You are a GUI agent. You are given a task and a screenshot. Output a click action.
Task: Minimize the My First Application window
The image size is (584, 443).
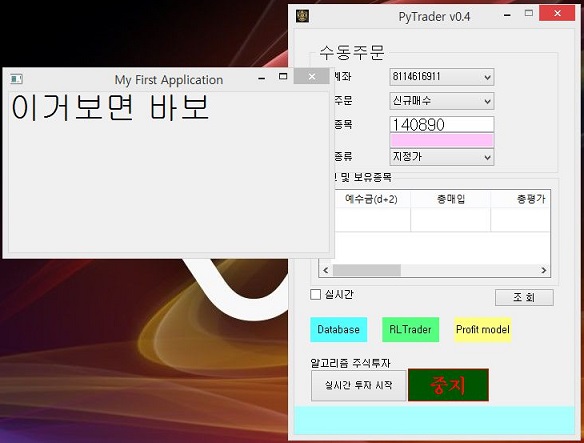261,78
